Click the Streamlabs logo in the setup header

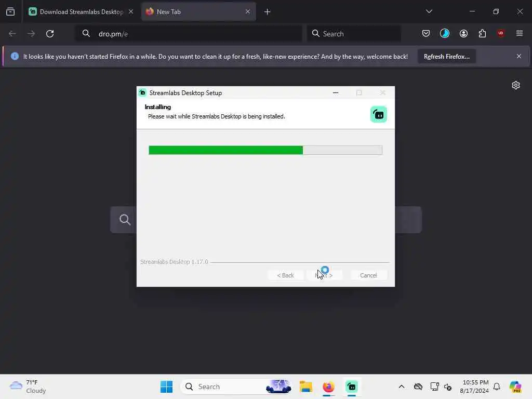coord(379,114)
